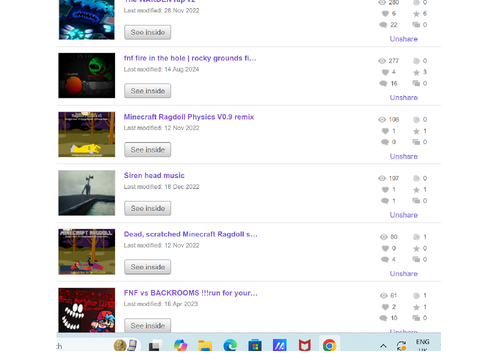Open Google Chrome from the taskbar
This screenshot has width=480, height=360.
pyautogui.click(x=329, y=345)
